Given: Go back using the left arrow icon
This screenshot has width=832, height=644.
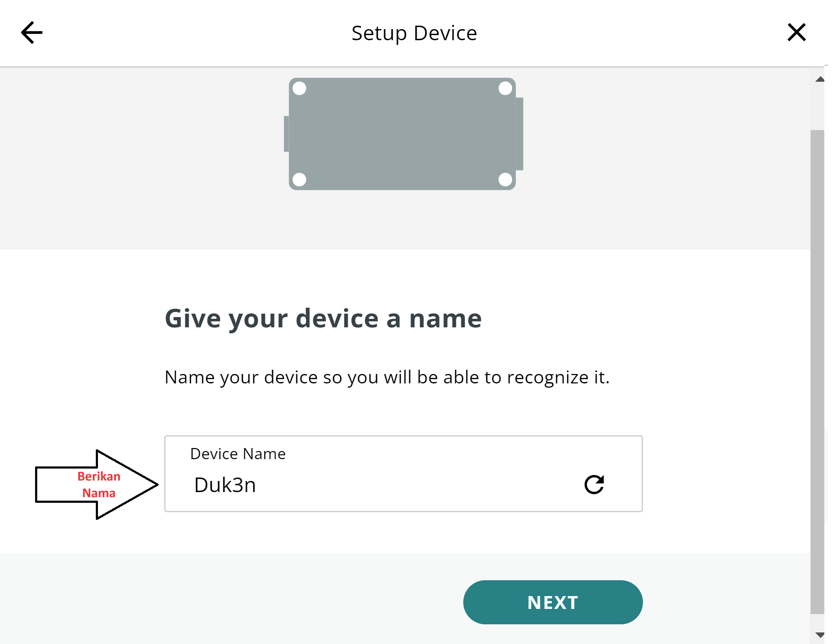Looking at the screenshot, I should [x=32, y=33].
